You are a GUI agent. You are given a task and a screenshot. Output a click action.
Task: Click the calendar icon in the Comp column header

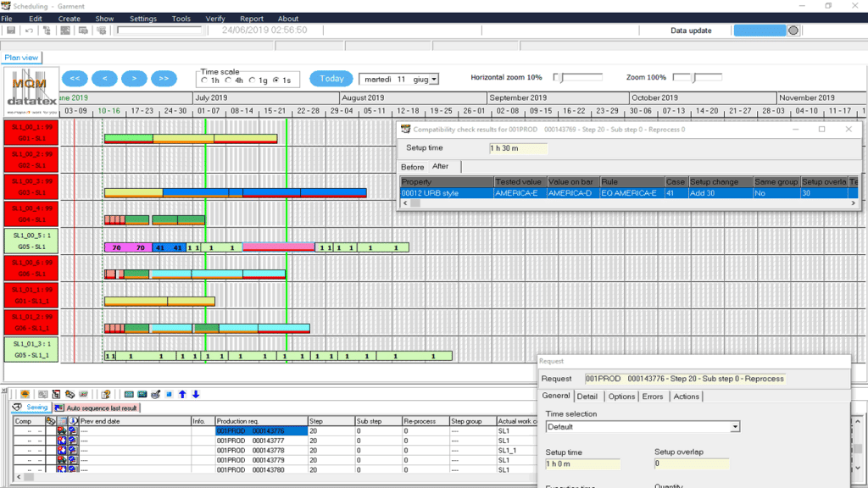pyautogui.click(x=62, y=421)
